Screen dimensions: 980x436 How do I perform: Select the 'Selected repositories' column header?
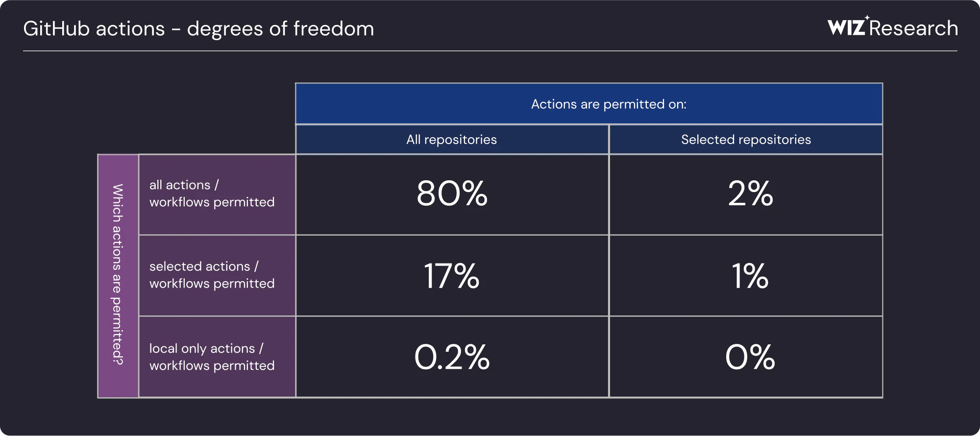(x=746, y=140)
